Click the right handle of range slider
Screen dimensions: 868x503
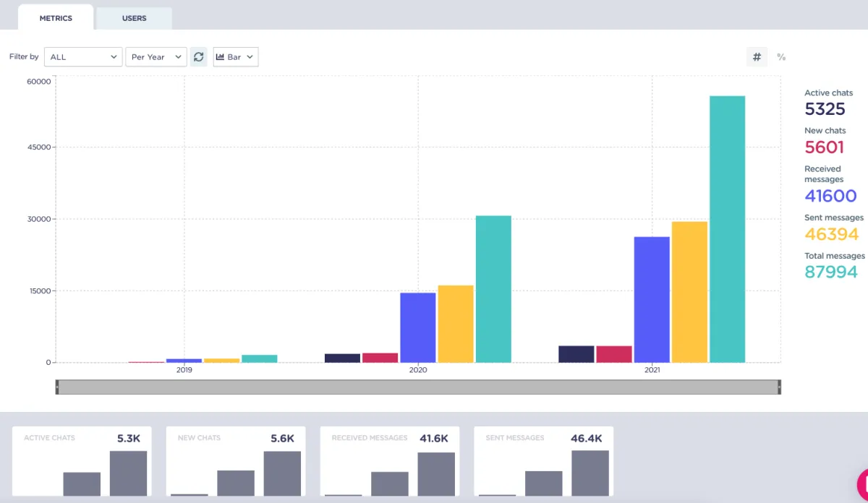(779, 387)
